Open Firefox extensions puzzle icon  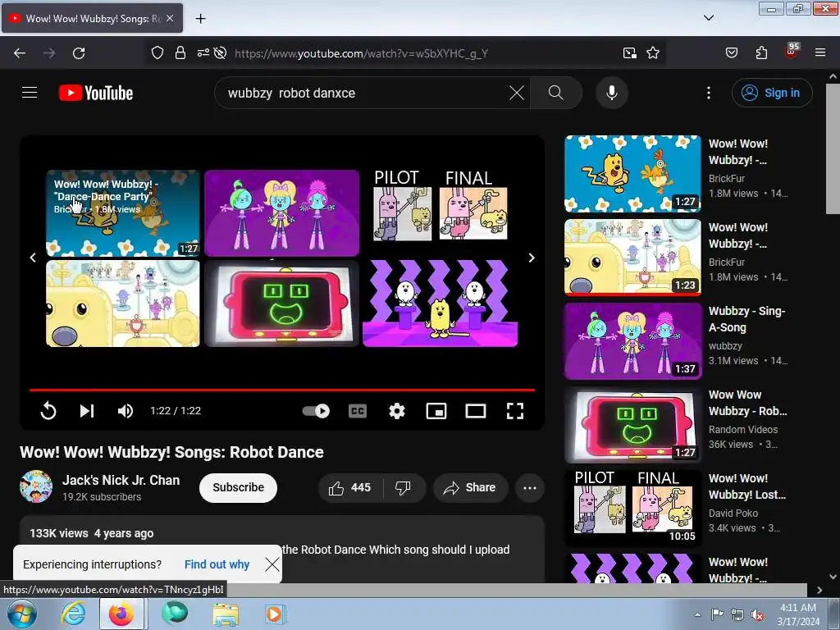pyautogui.click(x=761, y=53)
